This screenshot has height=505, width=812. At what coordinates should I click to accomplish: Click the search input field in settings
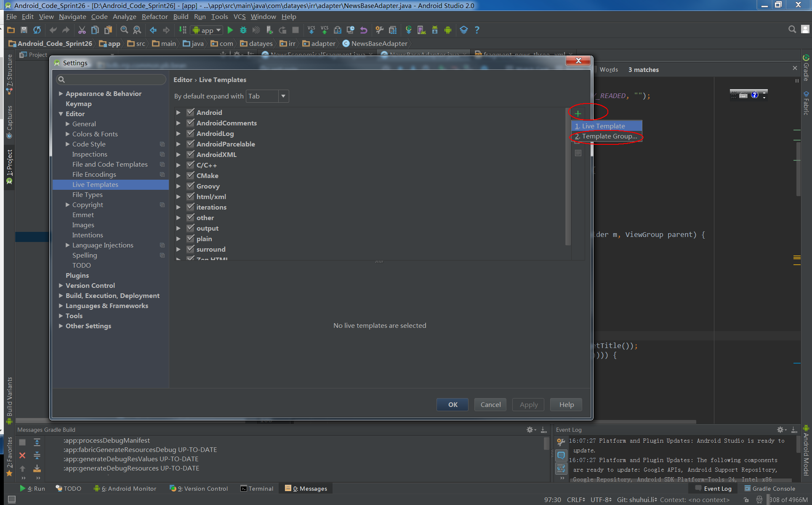111,79
